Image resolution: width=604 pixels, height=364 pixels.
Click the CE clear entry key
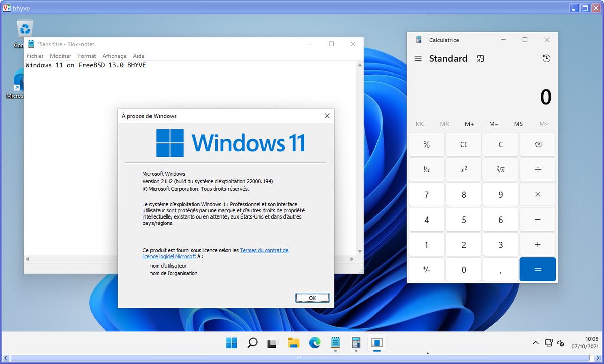click(464, 144)
